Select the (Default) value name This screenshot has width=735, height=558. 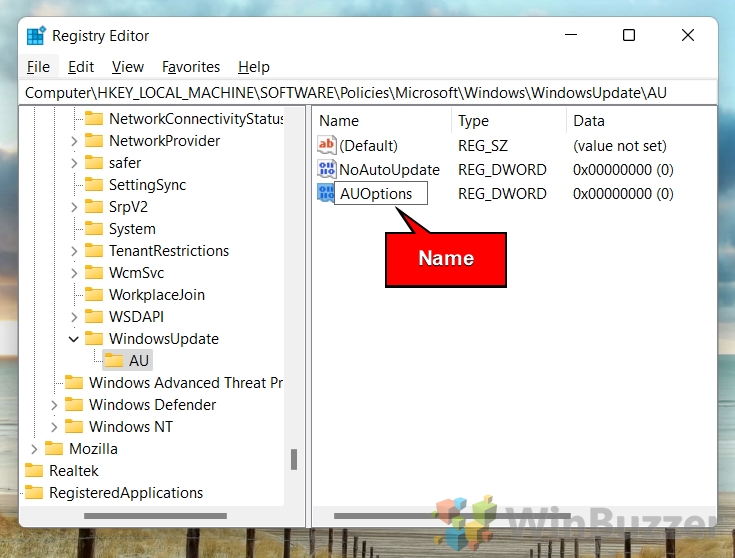pyautogui.click(x=368, y=146)
